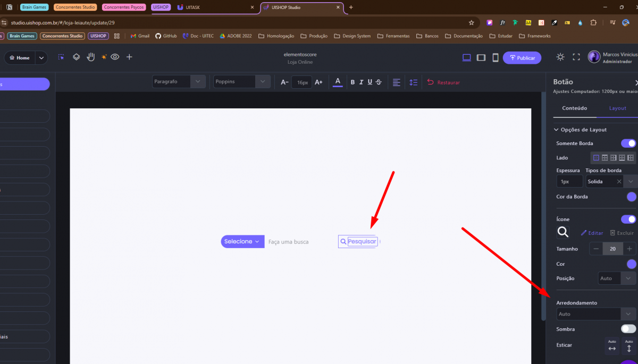
Task: Expand the Arredondamento dropdown
Action: pos(595,314)
